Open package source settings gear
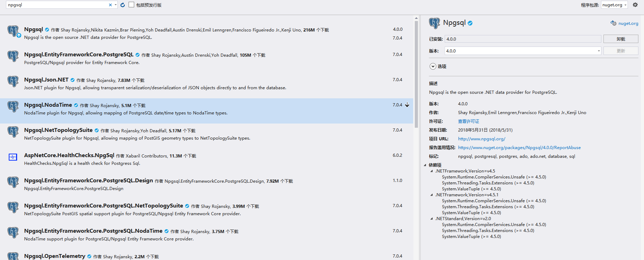 (635, 5)
